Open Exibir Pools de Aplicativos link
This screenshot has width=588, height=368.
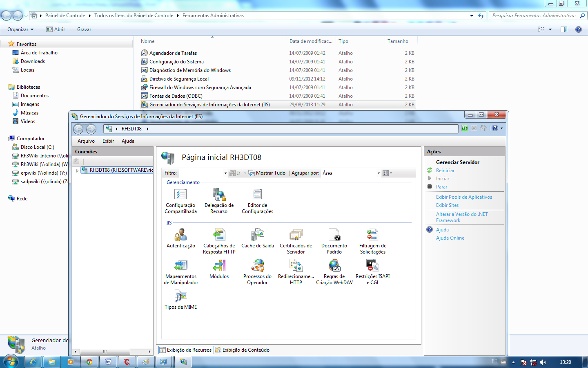click(464, 197)
